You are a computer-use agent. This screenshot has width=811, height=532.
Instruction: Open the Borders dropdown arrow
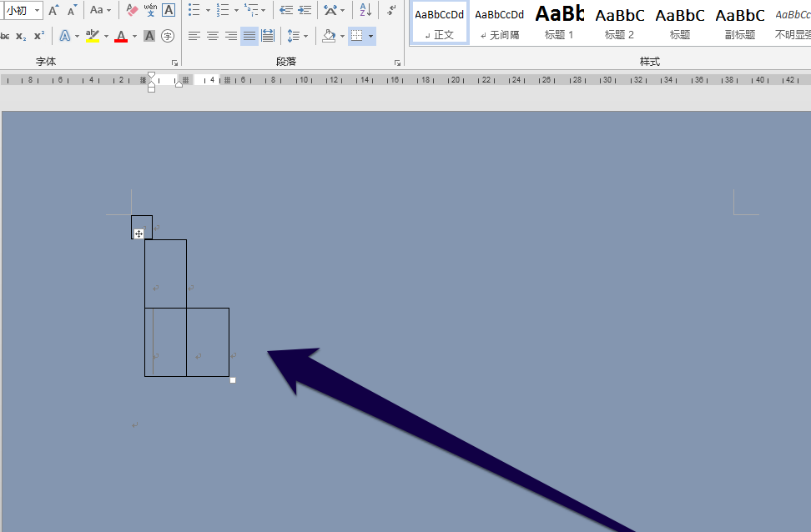[370, 36]
